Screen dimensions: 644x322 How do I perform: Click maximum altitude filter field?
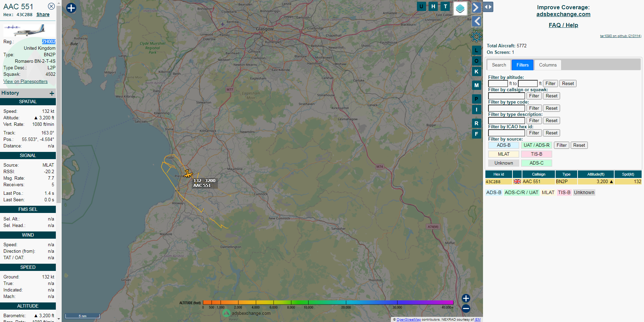528,83
